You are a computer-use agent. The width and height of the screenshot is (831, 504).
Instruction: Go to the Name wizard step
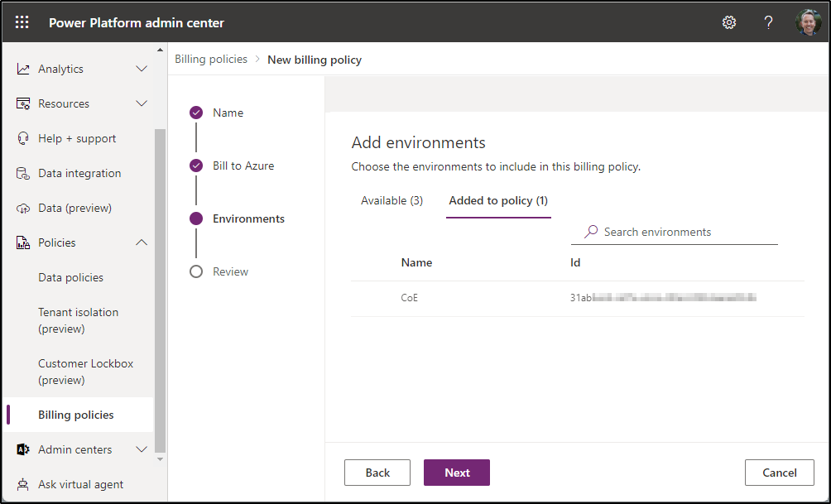pos(228,113)
